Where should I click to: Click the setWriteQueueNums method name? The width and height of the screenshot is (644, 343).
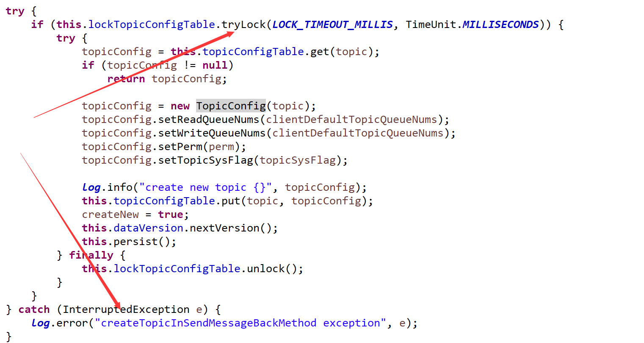[212, 133]
